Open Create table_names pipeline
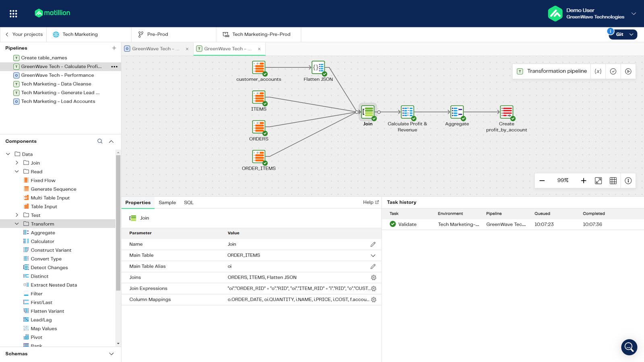 pyautogui.click(x=44, y=58)
